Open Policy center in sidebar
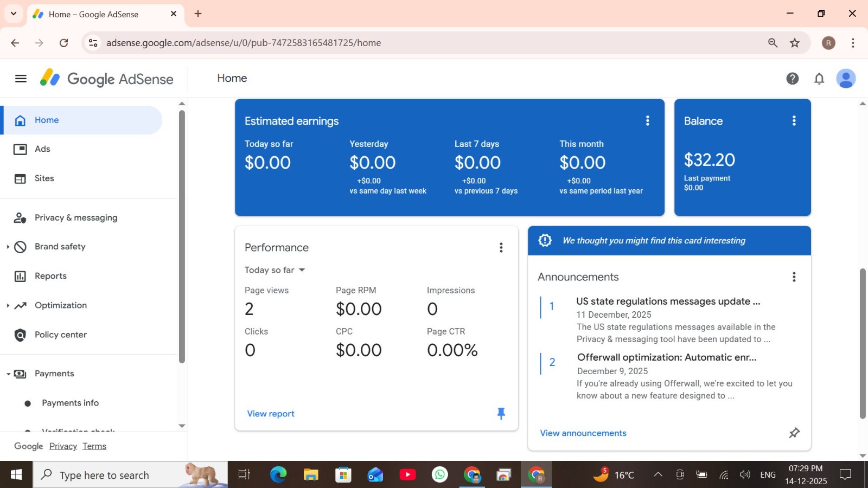This screenshot has width=868, height=488. (x=60, y=335)
